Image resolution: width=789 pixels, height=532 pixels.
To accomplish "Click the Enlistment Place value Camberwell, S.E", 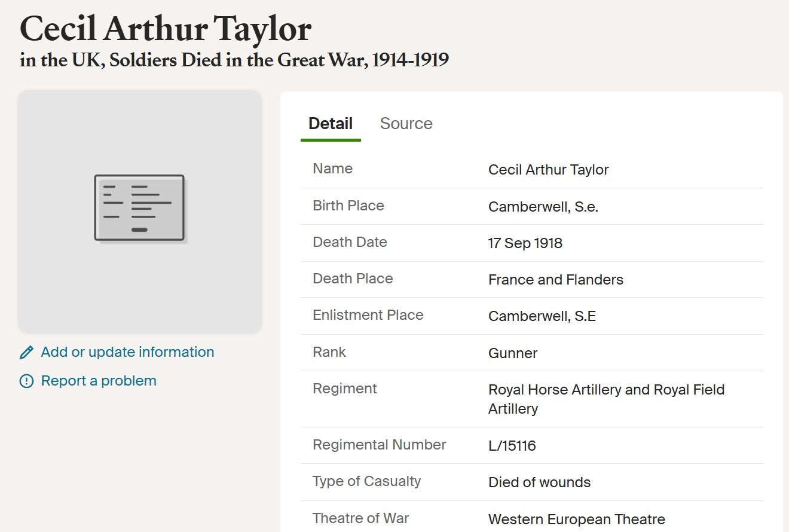I will [x=542, y=316].
